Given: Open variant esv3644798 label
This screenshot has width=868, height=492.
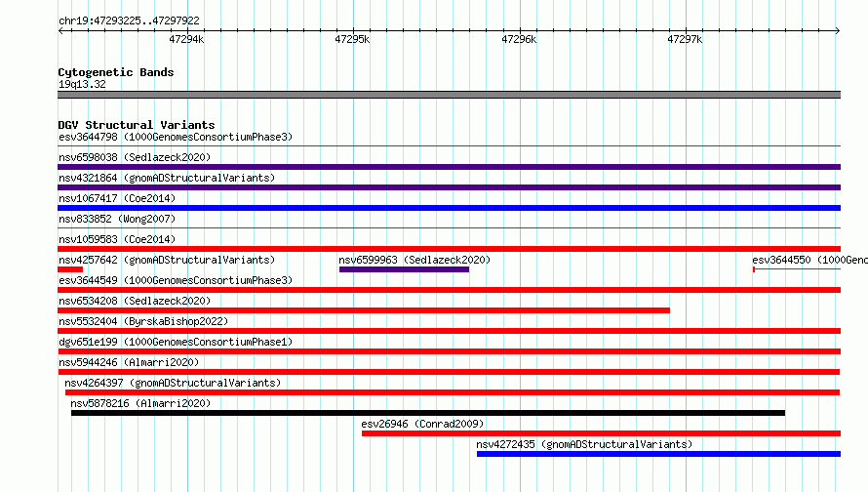Looking at the screenshot, I should click(176, 137).
